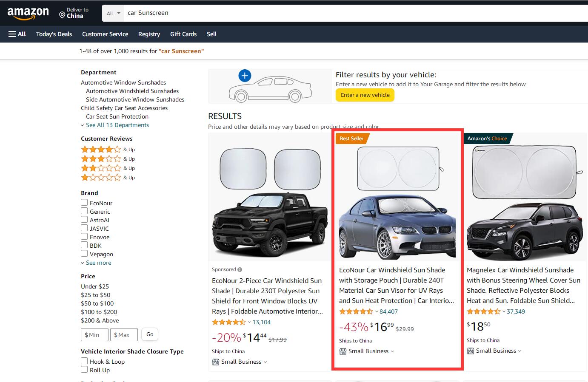Image resolution: width=588 pixels, height=382 pixels.
Task: Select Child Safety Car Seat Accessories department
Action: click(124, 108)
